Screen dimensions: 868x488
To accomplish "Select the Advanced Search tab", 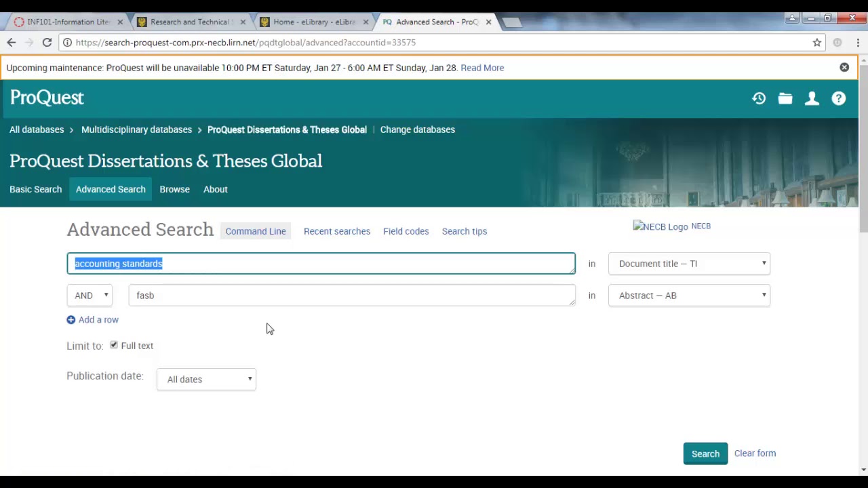I will tap(111, 189).
